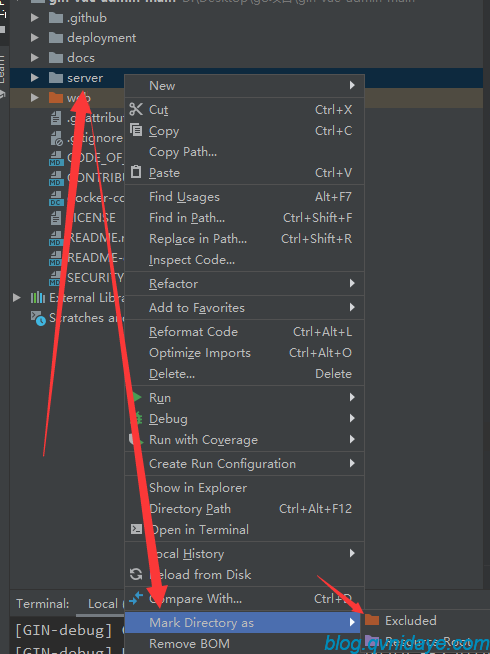Viewport: 490px width, 654px height.
Task: Click the Reload from Disk refresh icon
Action: click(x=136, y=574)
